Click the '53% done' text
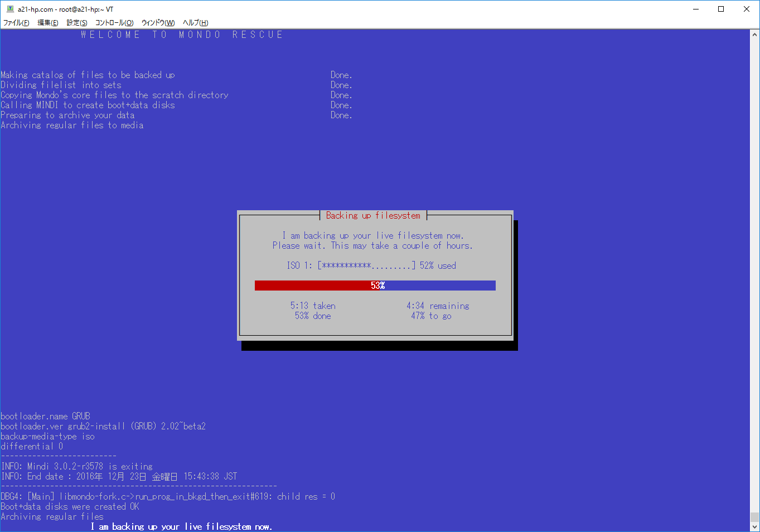 [x=313, y=316]
